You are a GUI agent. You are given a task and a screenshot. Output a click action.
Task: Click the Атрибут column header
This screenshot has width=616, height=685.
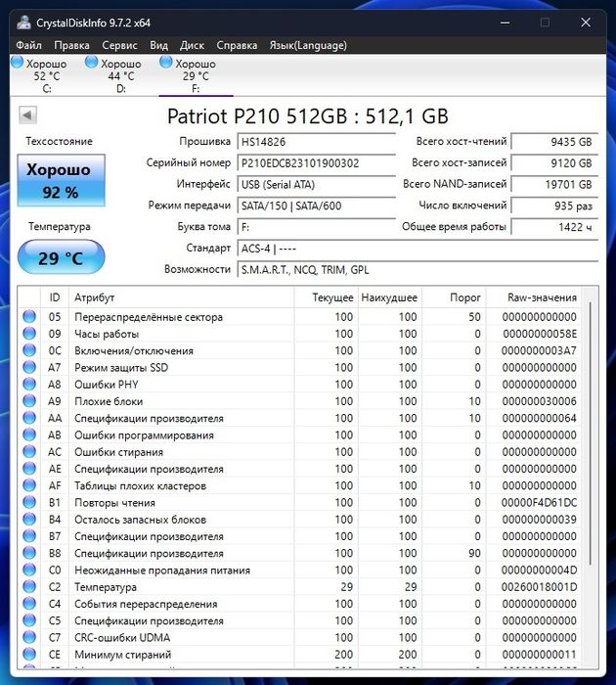coord(182,297)
